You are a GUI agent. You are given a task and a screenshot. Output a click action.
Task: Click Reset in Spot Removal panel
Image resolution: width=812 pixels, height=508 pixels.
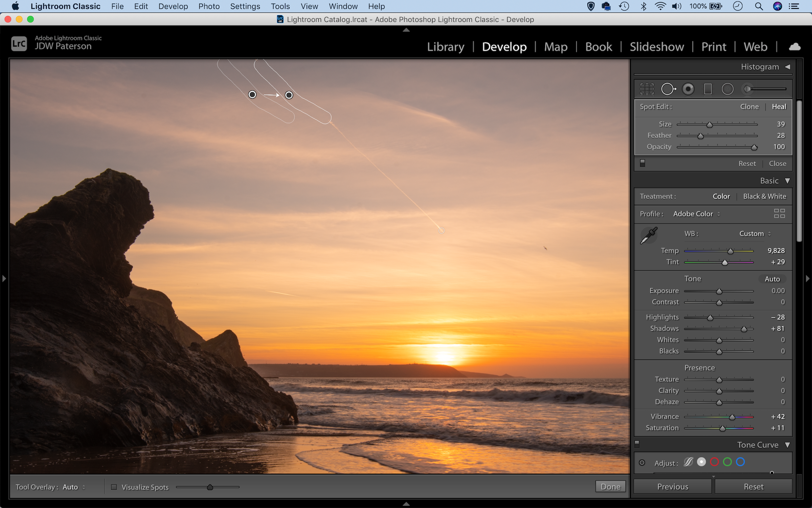pos(747,164)
